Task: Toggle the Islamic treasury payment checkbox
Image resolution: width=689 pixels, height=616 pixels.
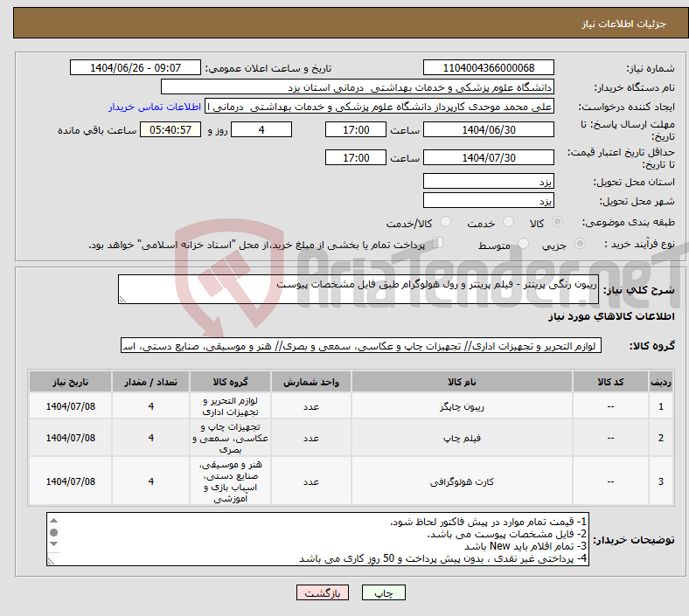Action: click(438, 243)
